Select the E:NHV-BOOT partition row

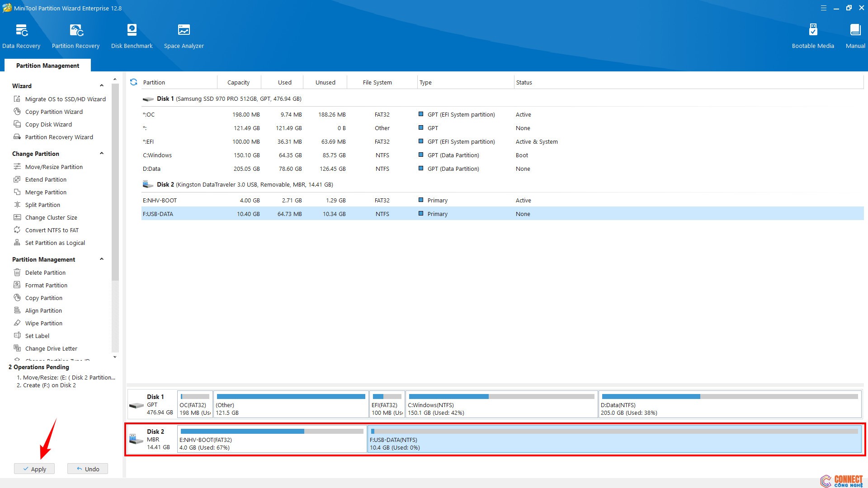click(502, 200)
